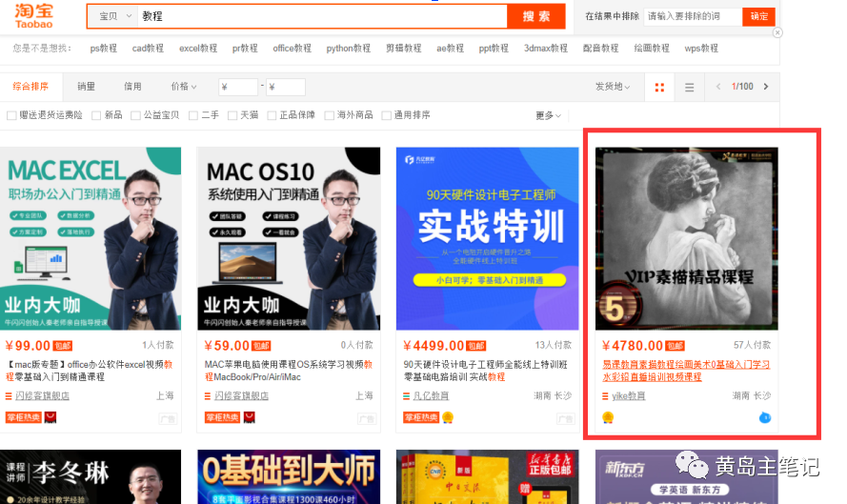Screen dimensions: 847x504
Task: Click the red Tmall icon under MAC OS10 listing
Action: [250, 417]
